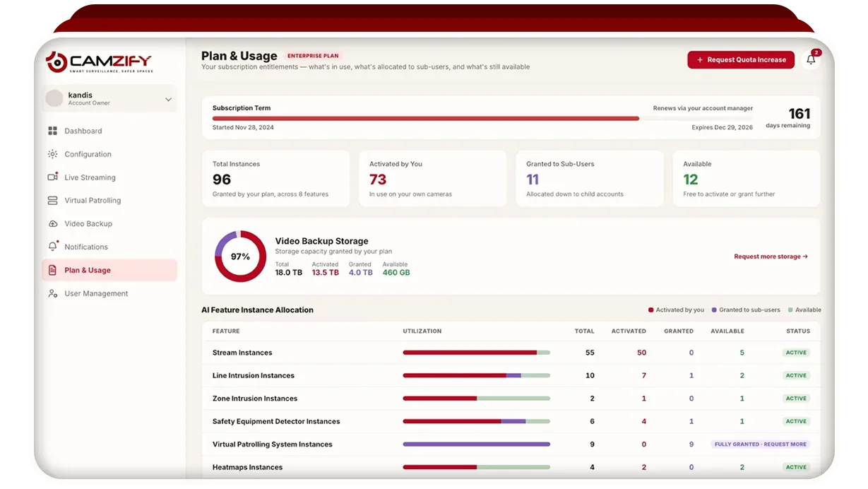Click the sidebar Notifications bell icon
Screen dimensions: 868x489
[52, 247]
